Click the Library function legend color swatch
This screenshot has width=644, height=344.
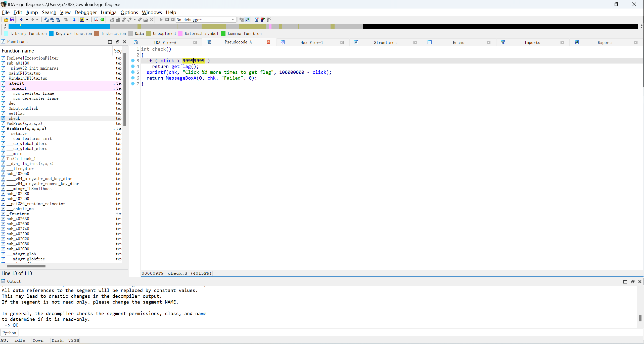click(x=6, y=33)
